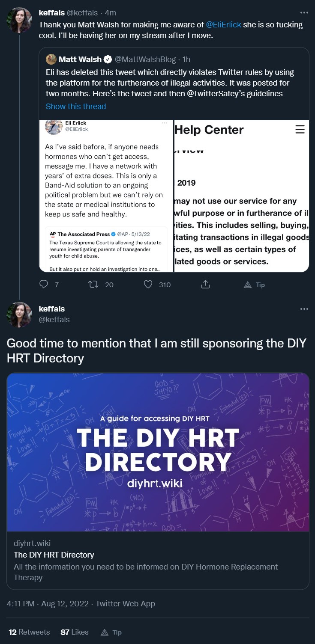
Task: Open the more options dots on top tweet
Action: click(x=304, y=13)
